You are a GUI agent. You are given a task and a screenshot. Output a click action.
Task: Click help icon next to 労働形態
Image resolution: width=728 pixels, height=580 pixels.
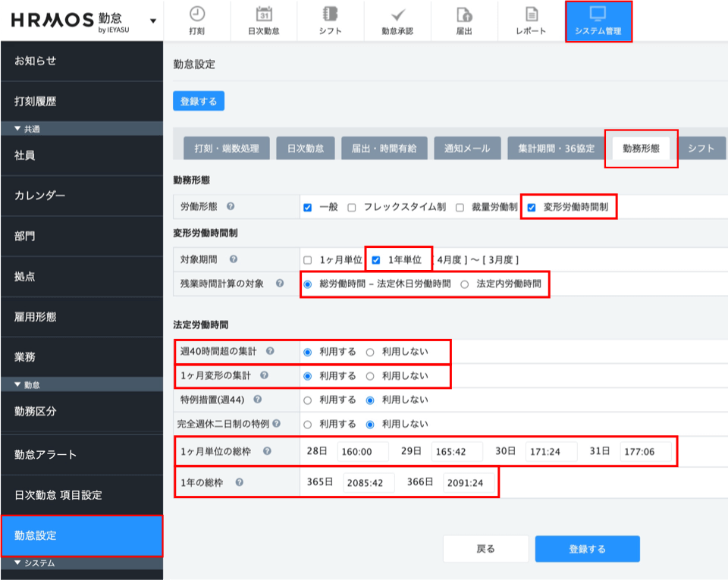(x=230, y=207)
